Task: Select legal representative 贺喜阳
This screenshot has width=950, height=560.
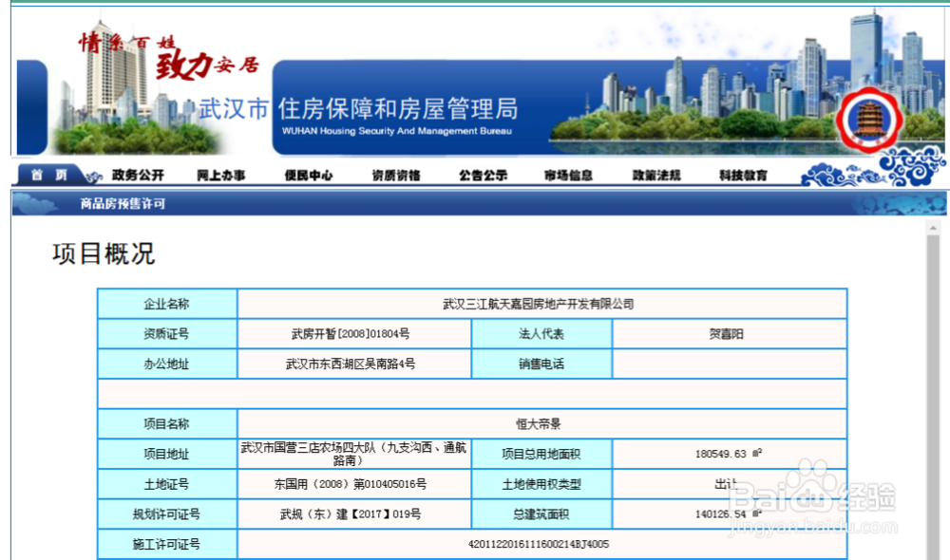Action: pyautogui.click(x=726, y=334)
